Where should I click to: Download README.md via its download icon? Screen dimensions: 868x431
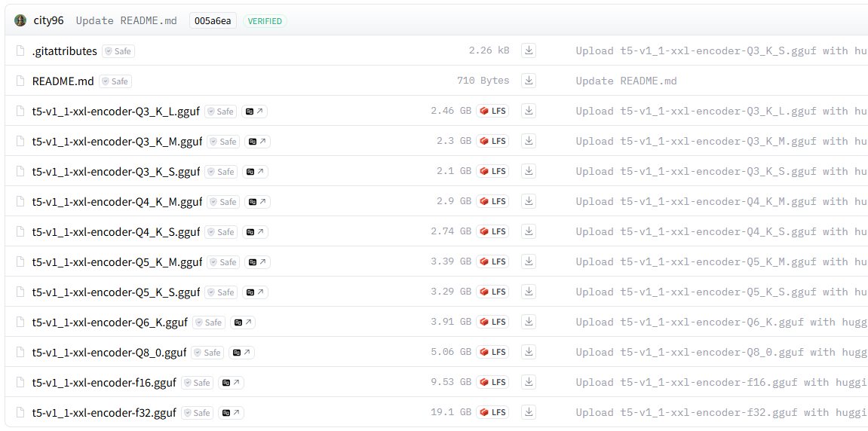pos(529,81)
